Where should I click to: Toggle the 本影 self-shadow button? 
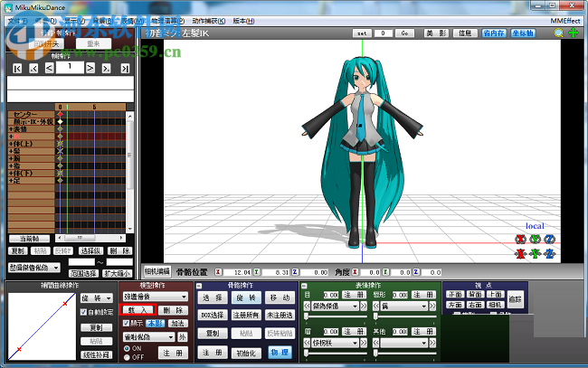click(156, 323)
